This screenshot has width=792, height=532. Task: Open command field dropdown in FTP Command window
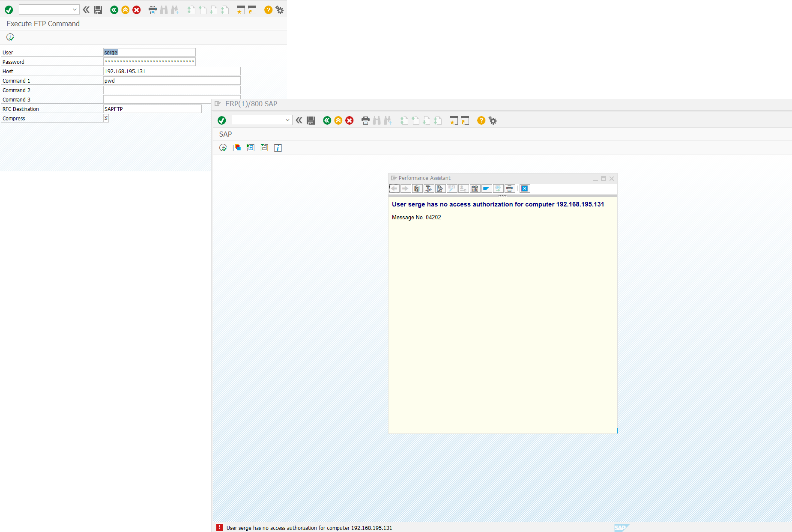click(75, 9)
